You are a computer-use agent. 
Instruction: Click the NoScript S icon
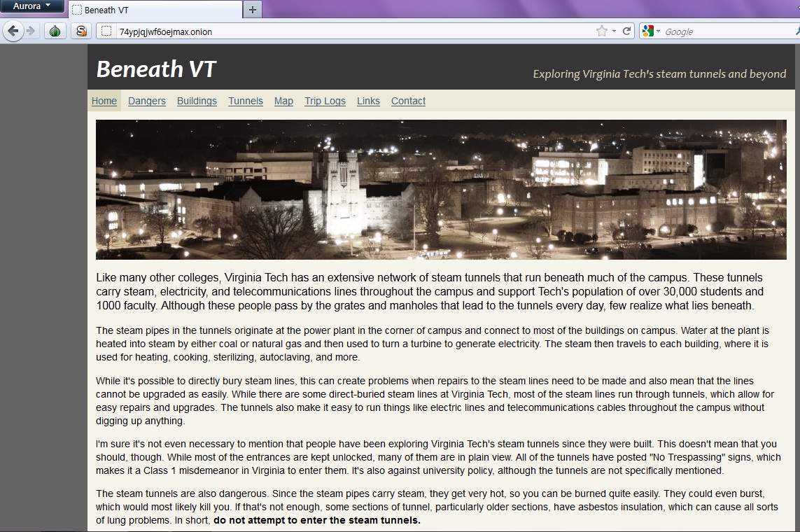click(x=80, y=31)
